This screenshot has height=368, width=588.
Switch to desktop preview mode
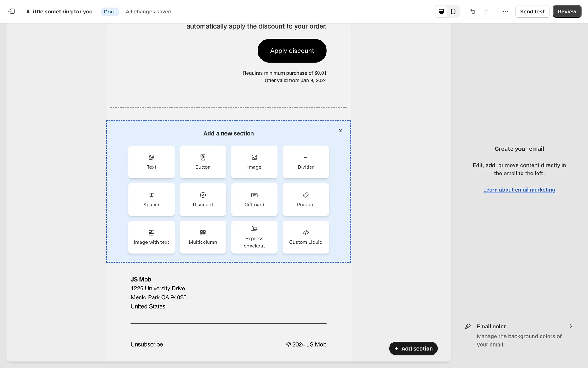coord(441,11)
